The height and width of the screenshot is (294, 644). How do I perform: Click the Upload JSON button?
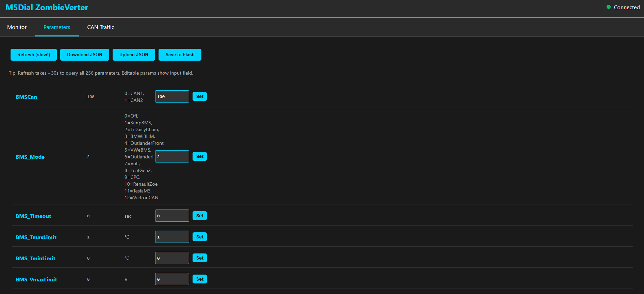[134, 55]
